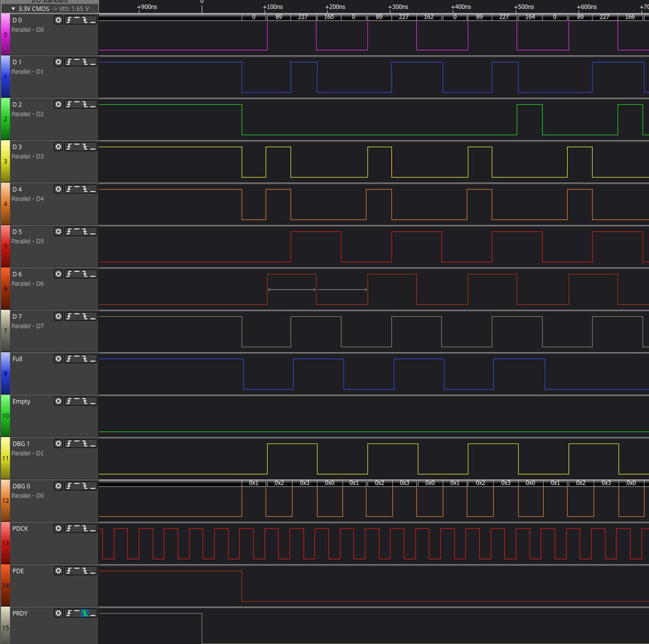Open the D0 channel settings gear
This screenshot has width=649, height=644.
[x=58, y=20]
